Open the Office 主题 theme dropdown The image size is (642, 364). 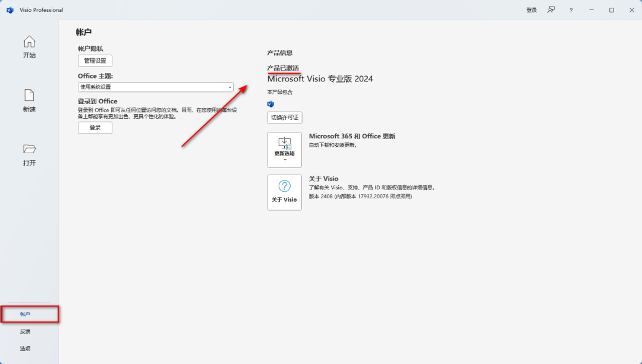point(230,87)
